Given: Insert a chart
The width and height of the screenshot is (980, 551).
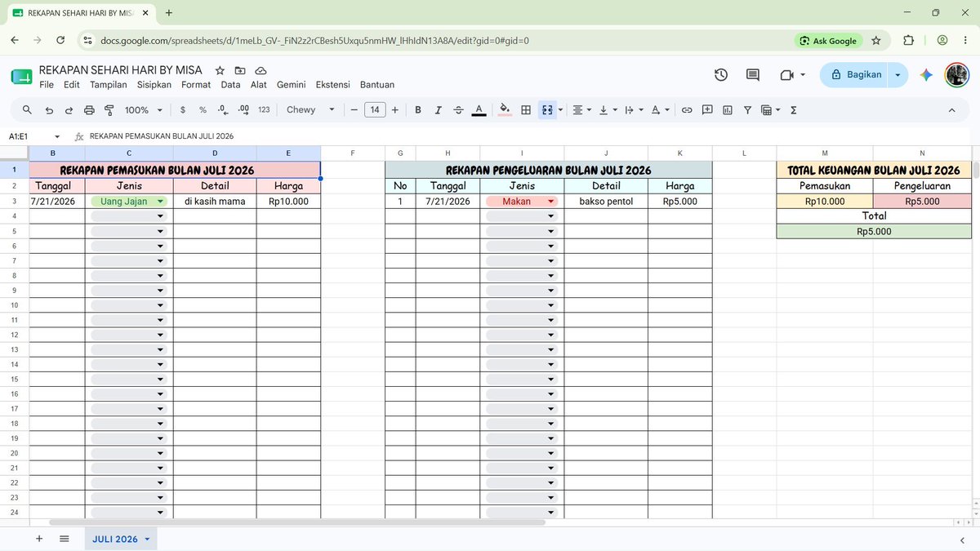Looking at the screenshot, I should coord(727,109).
